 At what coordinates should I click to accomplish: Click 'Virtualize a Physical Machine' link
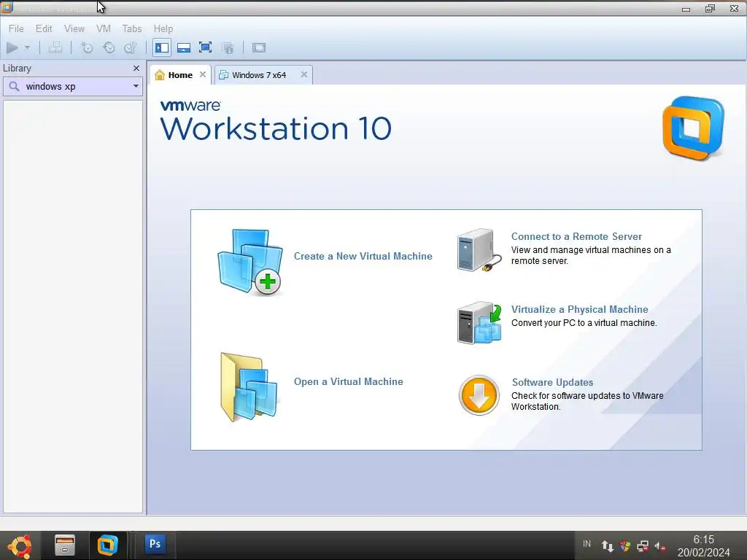pyautogui.click(x=580, y=309)
